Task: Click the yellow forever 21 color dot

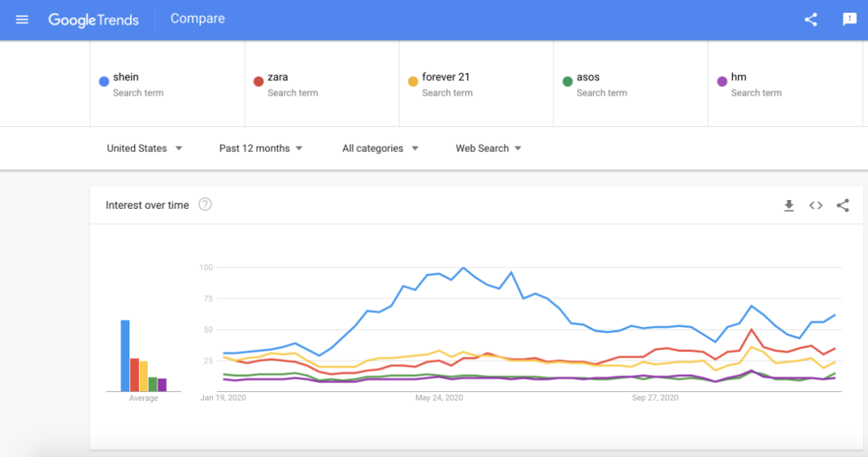Action: [412, 82]
